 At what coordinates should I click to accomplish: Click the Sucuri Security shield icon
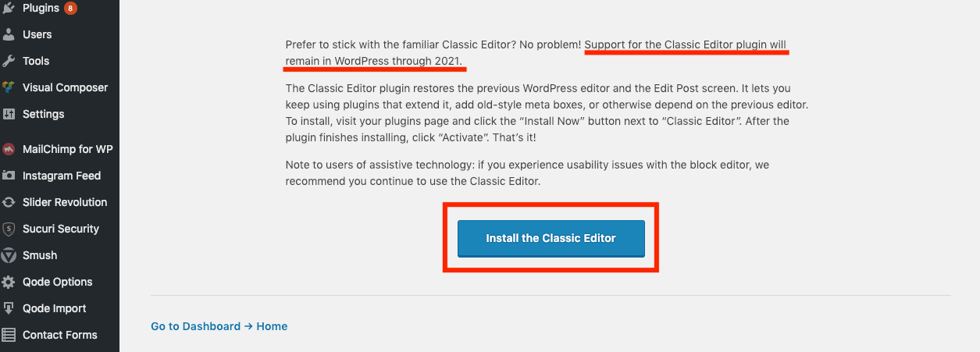tap(9, 229)
